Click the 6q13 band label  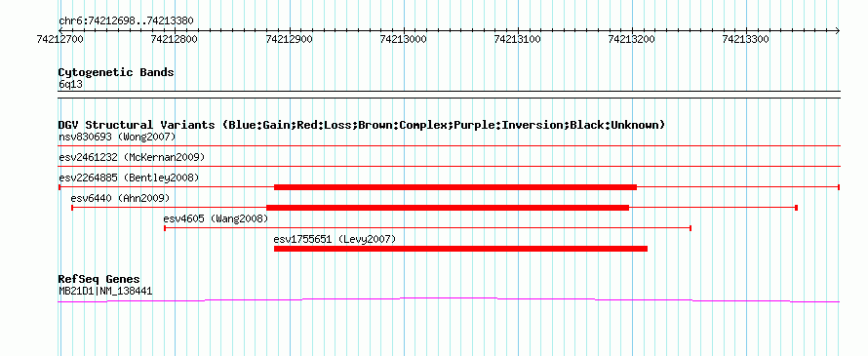click(x=70, y=85)
